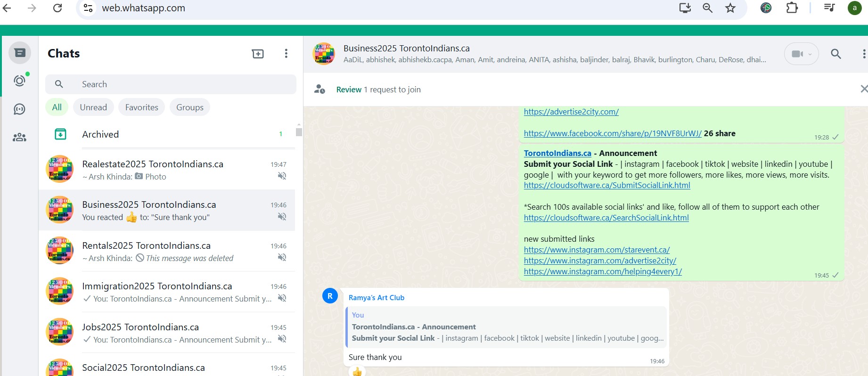The image size is (868, 376).
Task: Open the cloudsoftware.ca SubmitSocialLink link
Action: (607, 186)
